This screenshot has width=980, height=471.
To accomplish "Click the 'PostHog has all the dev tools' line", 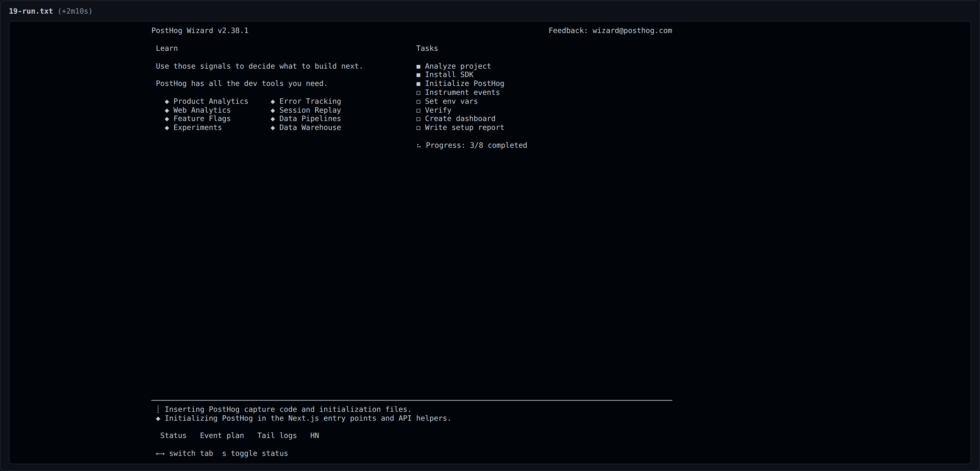I will [x=242, y=84].
